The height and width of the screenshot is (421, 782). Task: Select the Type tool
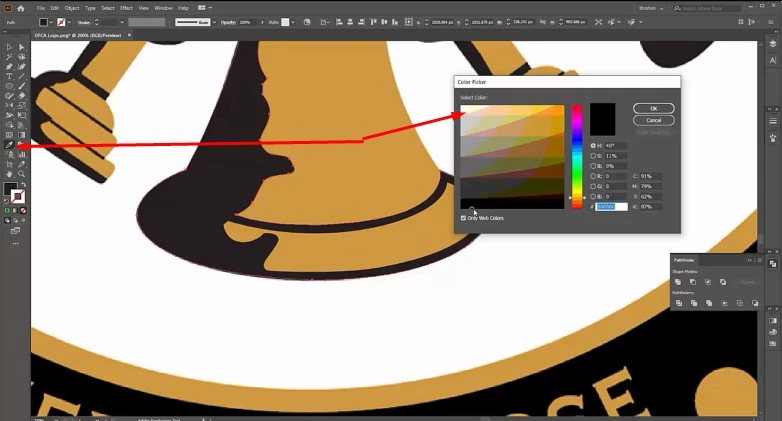tap(9, 76)
